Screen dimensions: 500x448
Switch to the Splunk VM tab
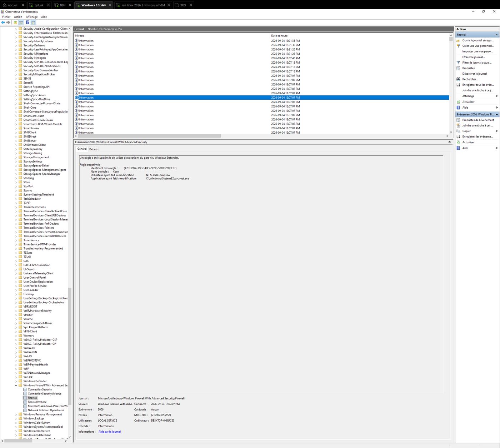click(x=39, y=5)
